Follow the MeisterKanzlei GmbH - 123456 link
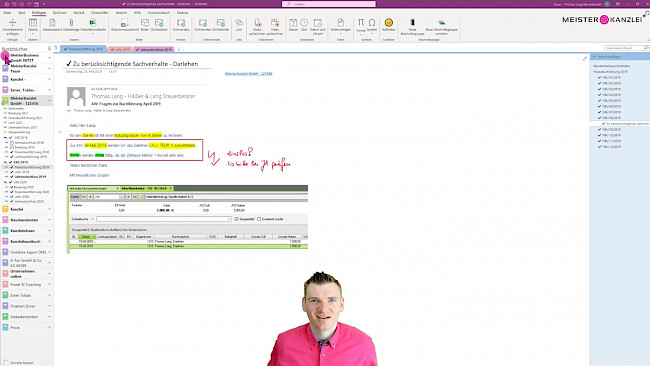Image resolution: width=650 pixels, height=366 pixels. (248, 74)
